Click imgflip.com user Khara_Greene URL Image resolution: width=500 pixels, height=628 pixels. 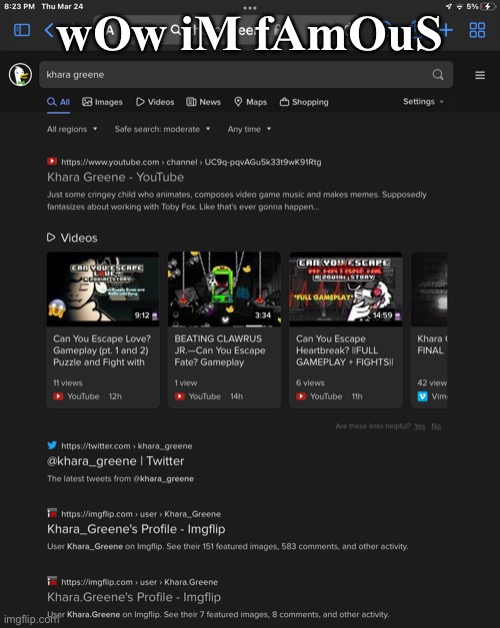pos(141,514)
